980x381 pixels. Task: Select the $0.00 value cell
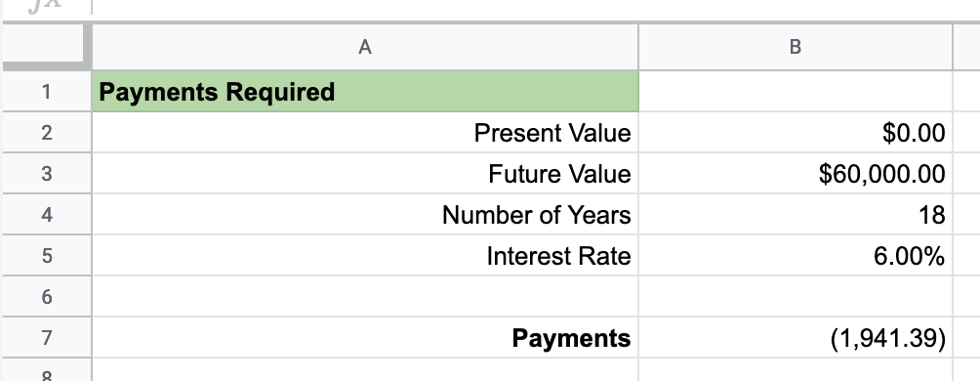point(795,133)
